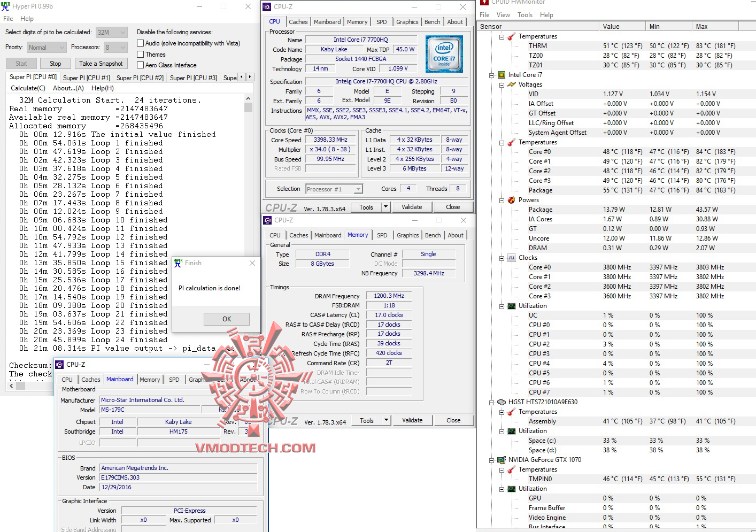Open the View menu in HWMonitor
Image resolution: width=756 pixels, height=532 pixels.
(x=503, y=15)
